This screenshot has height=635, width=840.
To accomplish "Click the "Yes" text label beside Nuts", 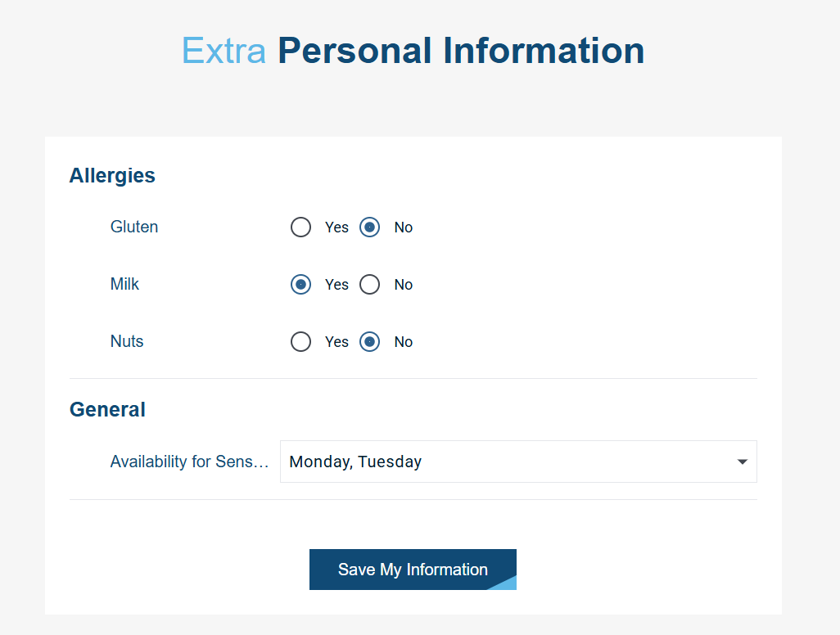I will (336, 342).
